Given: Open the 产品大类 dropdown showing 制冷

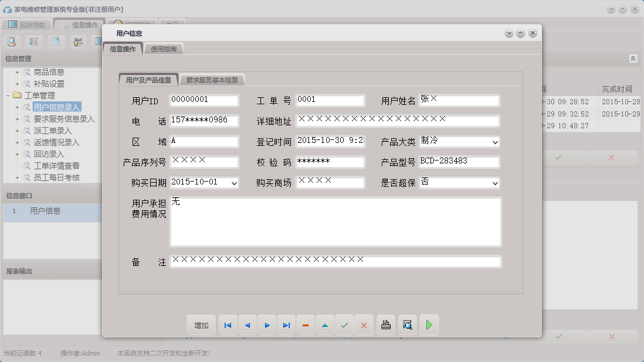Looking at the screenshot, I should pos(495,141).
